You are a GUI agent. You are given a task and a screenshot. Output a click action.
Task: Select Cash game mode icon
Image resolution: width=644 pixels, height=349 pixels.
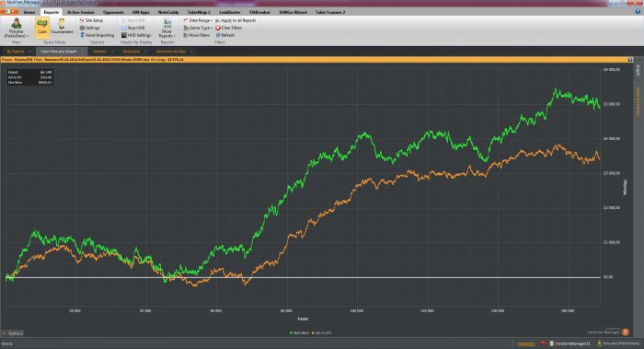point(42,27)
